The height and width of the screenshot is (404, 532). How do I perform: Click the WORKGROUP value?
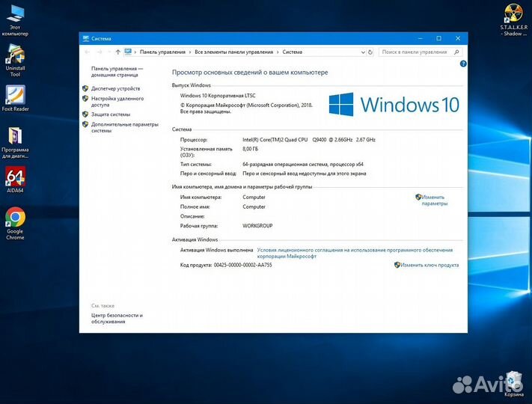(x=257, y=226)
